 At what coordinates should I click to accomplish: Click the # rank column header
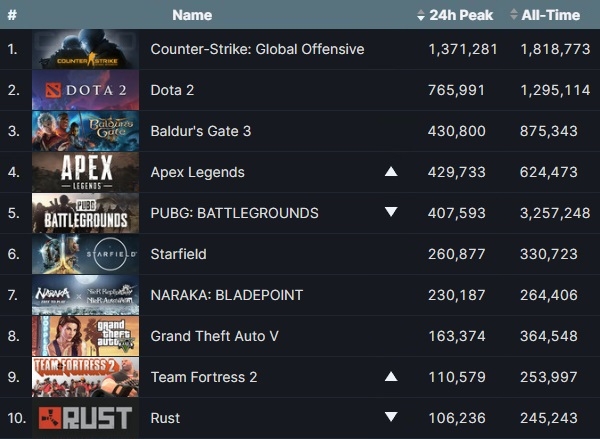[12, 15]
